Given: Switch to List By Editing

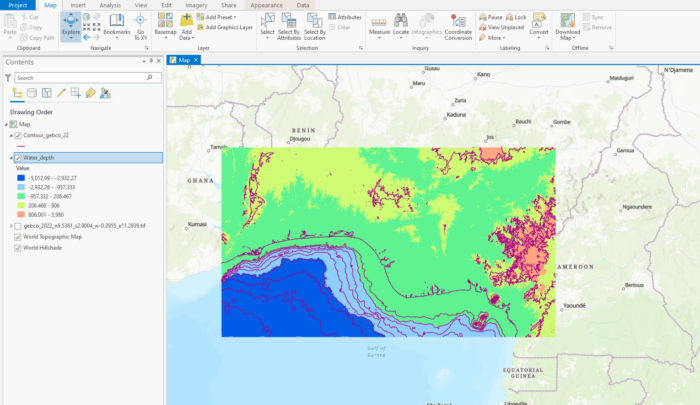Looking at the screenshot, I should coord(61,93).
